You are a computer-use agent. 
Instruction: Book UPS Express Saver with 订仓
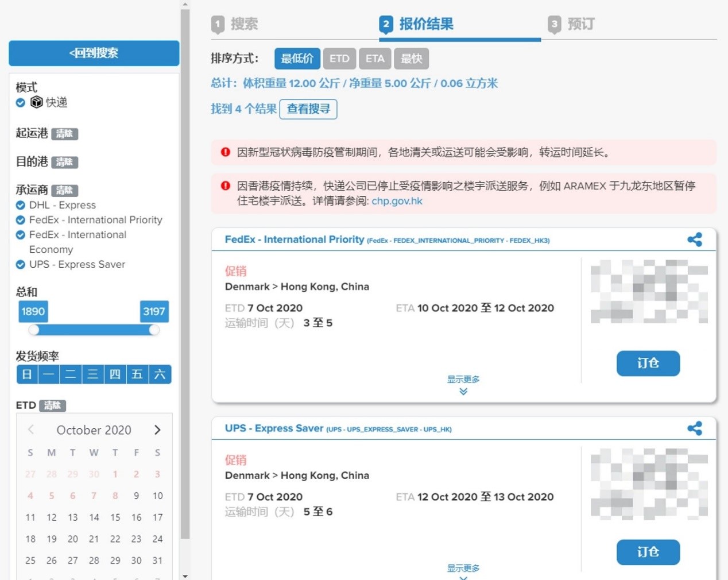coord(648,552)
